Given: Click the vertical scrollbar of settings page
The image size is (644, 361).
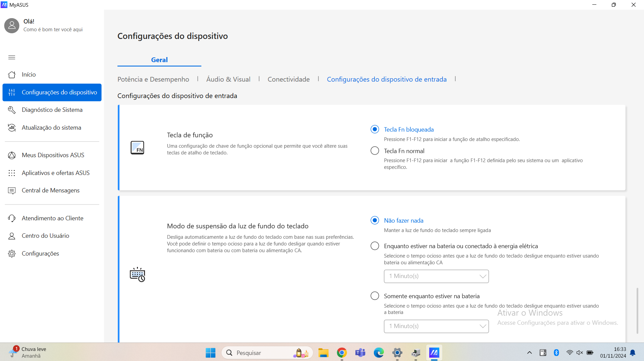Looking at the screenshot, I should 637,311.
